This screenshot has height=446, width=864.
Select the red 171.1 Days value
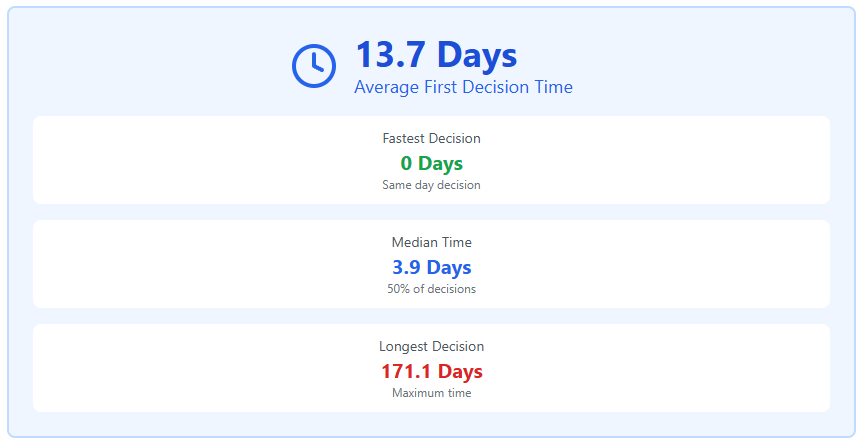click(x=431, y=372)
